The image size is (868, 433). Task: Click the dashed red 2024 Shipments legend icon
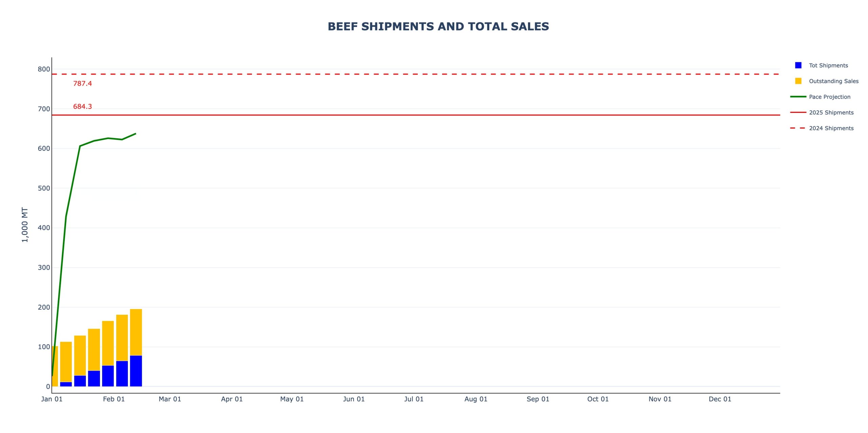[x=798, y=128]
